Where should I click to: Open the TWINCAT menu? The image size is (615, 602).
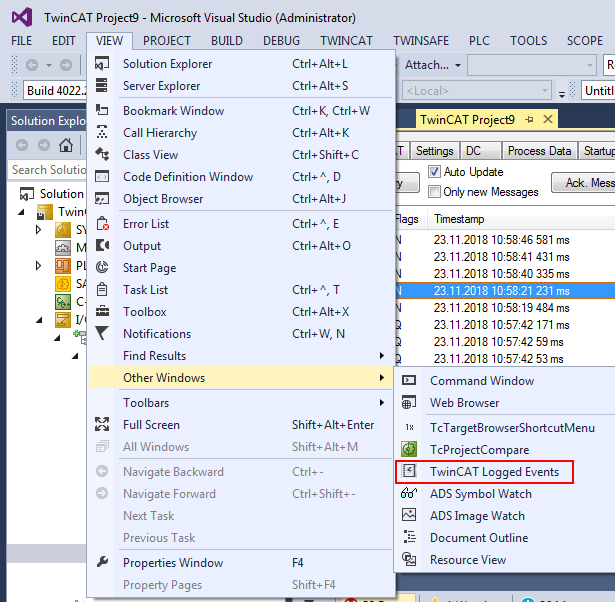(x=346, y=41)
